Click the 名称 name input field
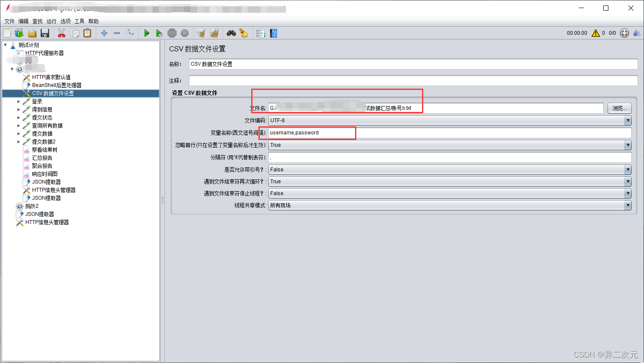644x363 pixels. (413, 64)
